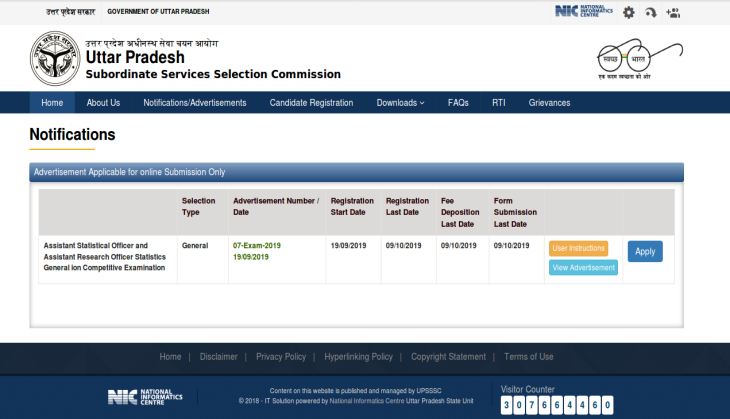Click the View Advertisement button
730x419 pixels.
click(583, 268)
